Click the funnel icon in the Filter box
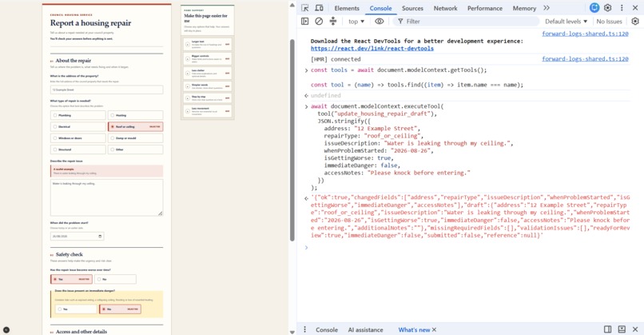This screenshot has width=644, height=335. tap(400, 22)
